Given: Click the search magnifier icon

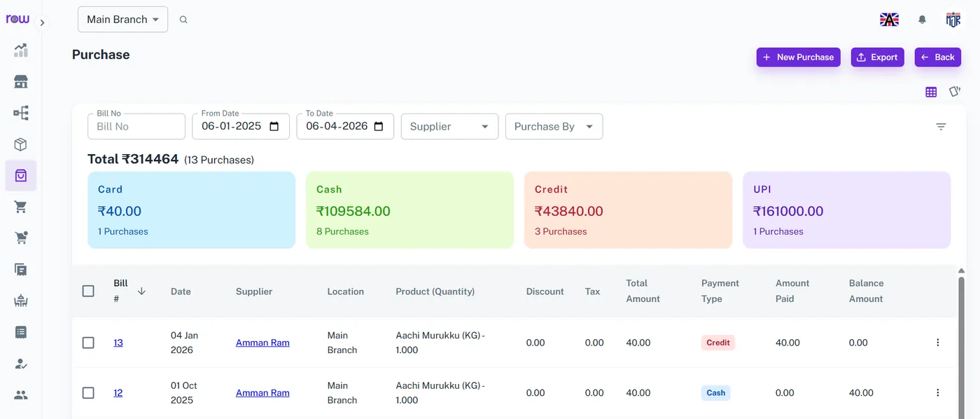Looking at the screenshot, I should (183, 20).
